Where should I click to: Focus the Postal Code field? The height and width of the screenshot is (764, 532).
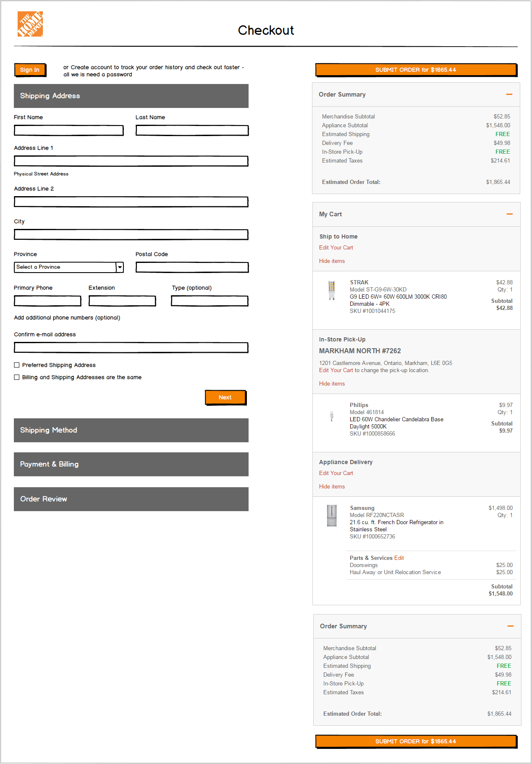(x=192, y=268)
